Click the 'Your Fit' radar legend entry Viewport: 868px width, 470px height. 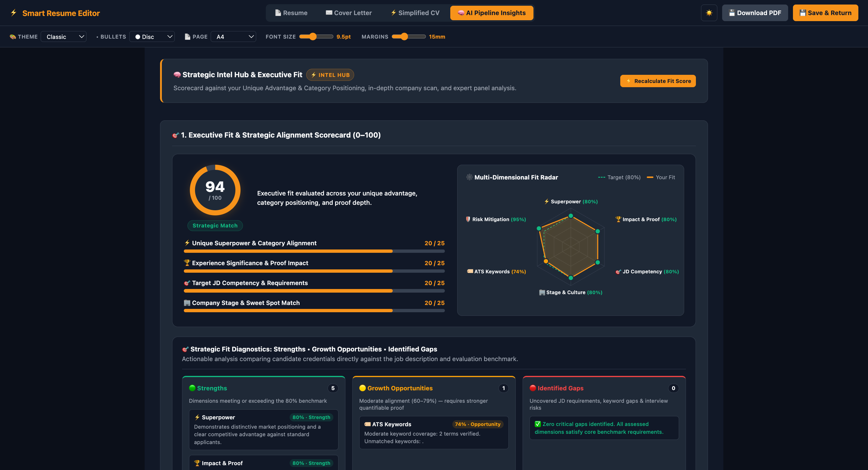click(x=661, y=177)
